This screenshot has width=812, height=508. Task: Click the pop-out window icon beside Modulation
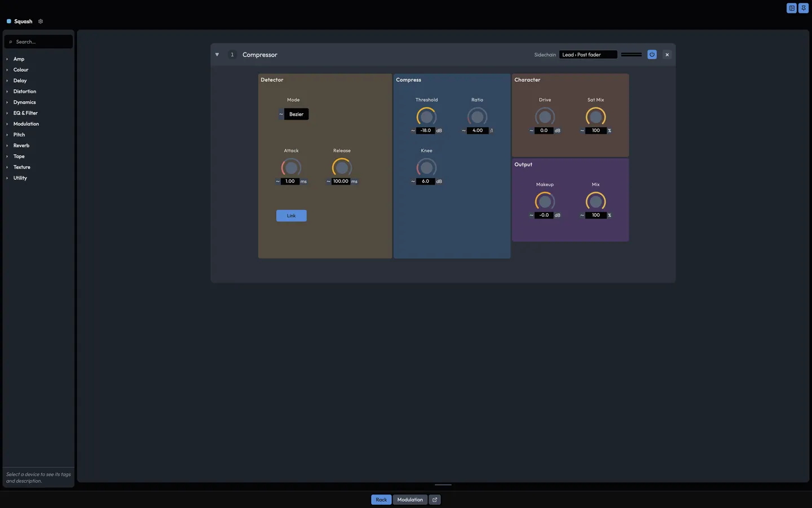pyautogui.click(x=435, y=500)
